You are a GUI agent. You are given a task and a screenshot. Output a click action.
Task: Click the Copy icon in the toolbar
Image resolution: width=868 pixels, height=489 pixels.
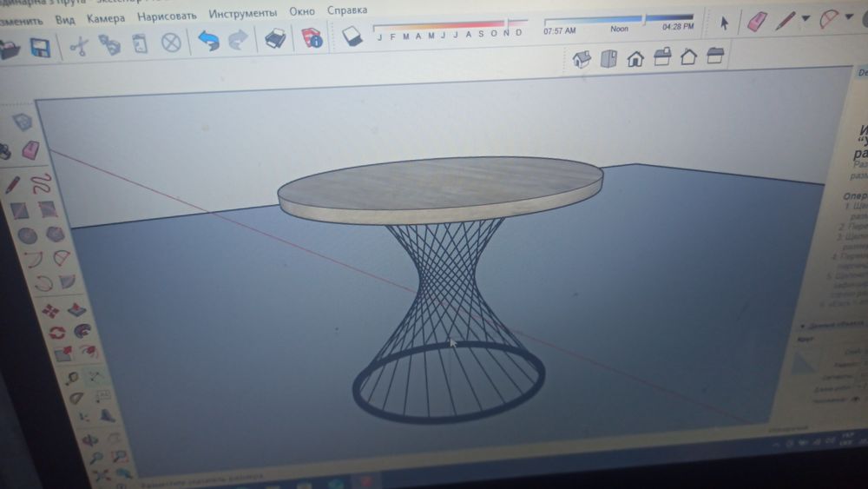click(x=109, y=45)
